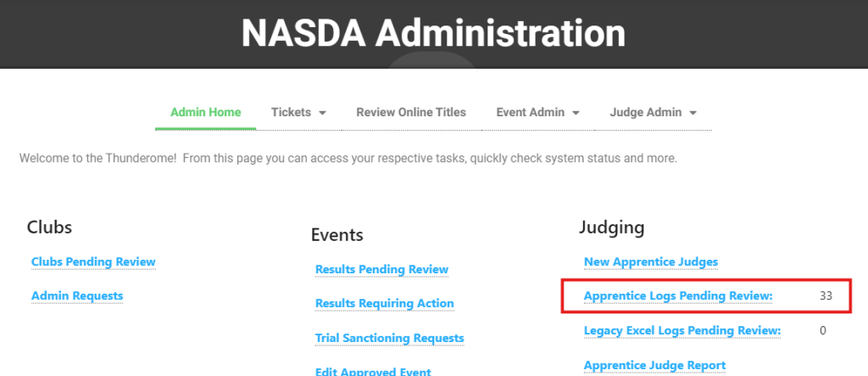Open Clubs Pending Review link
The image size is (868, 376).
[x=93, y=261]
